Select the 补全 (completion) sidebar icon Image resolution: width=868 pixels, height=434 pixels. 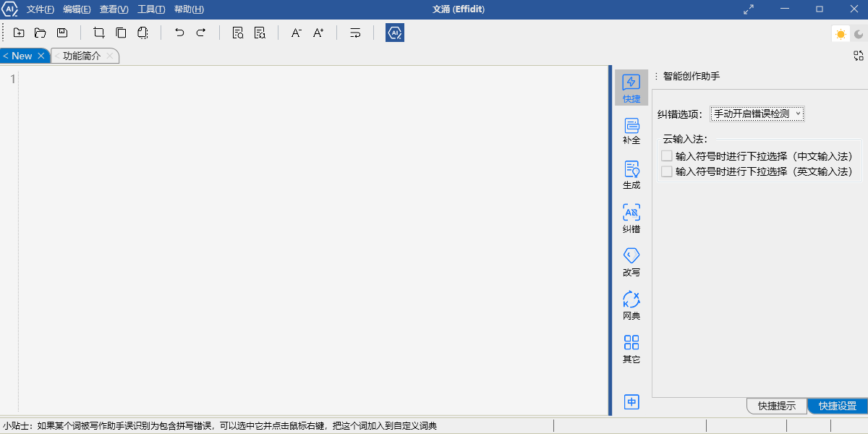point(631,130)
